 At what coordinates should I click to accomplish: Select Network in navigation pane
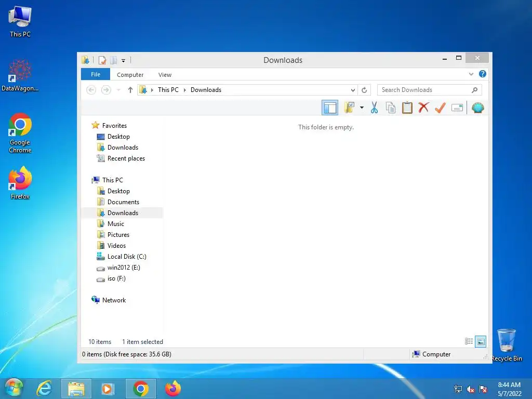[114, 300]
